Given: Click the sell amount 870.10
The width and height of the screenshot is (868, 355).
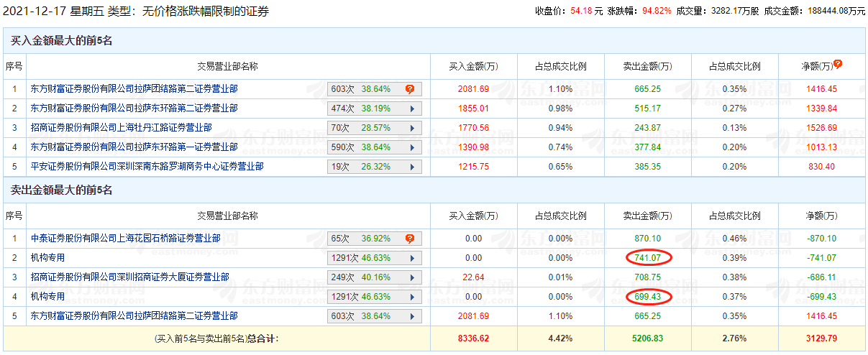Looking at the screenshot, I should (648, 239).
